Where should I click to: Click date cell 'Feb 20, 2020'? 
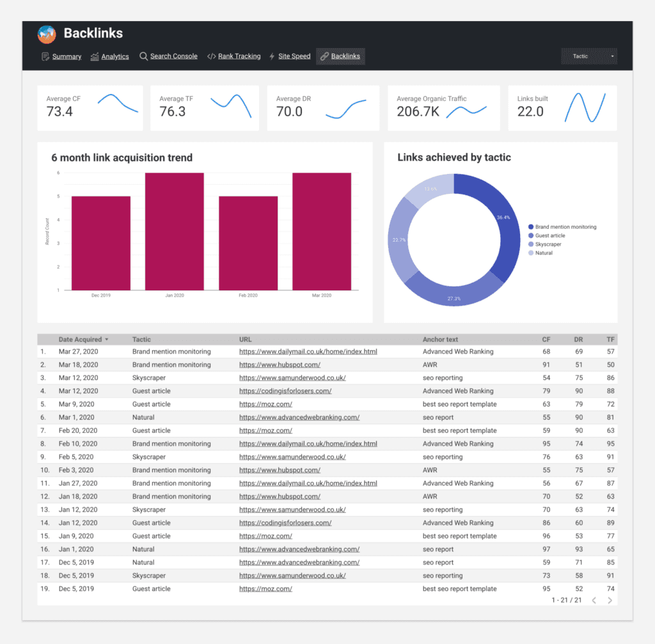pos(78,430)
